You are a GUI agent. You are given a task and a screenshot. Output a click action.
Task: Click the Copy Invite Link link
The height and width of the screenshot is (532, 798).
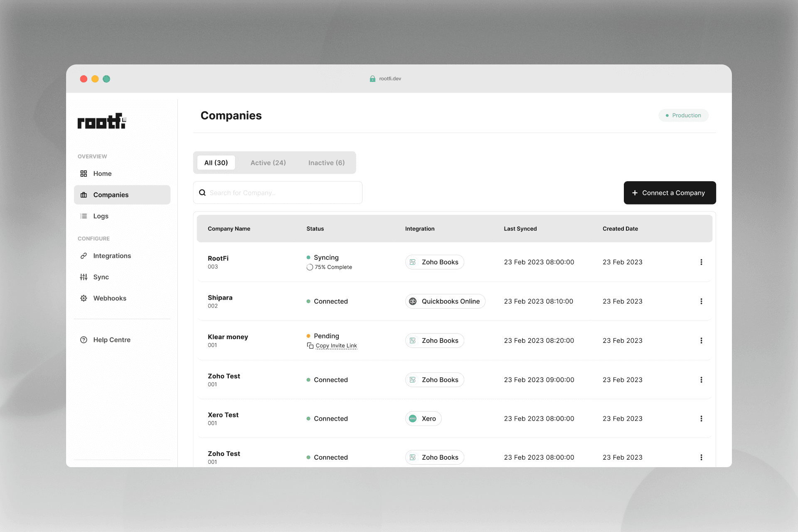(336, 345)
